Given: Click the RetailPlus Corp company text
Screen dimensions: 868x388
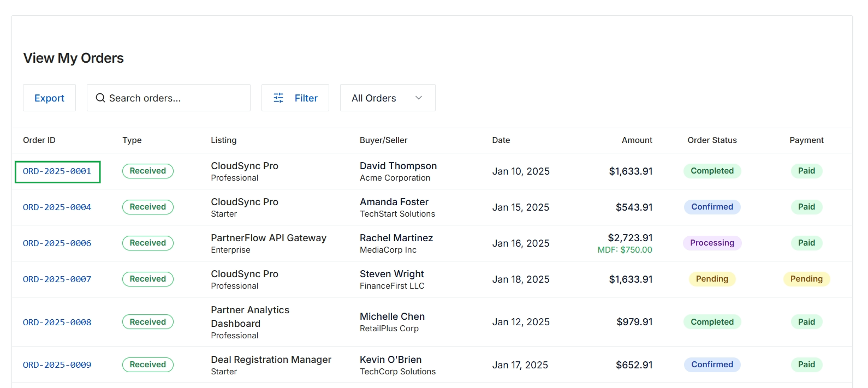Looking at the screenshot, I should tap(389, 329).
